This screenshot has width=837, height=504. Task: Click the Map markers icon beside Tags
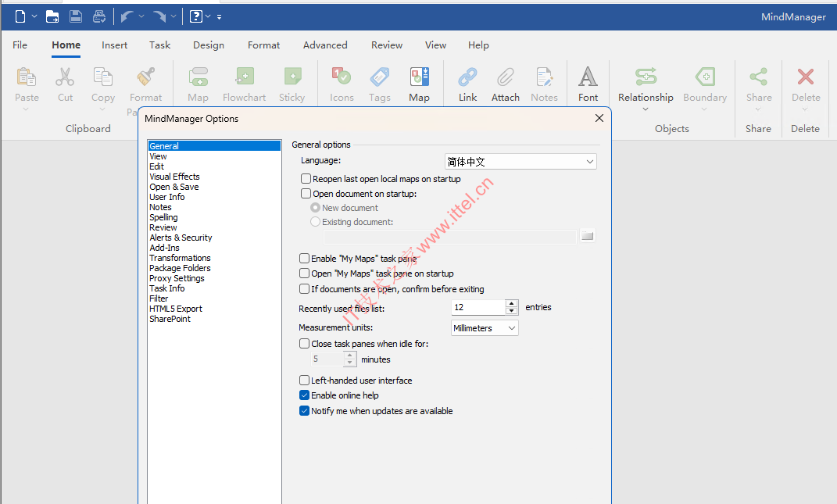click(419, 77)
